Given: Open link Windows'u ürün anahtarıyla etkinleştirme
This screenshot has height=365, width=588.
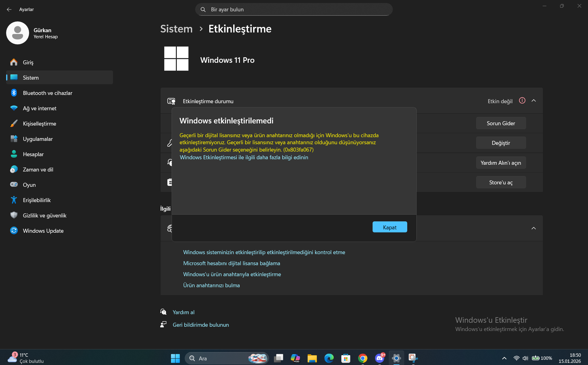Looking at the screenshot, I should (232, 274).
